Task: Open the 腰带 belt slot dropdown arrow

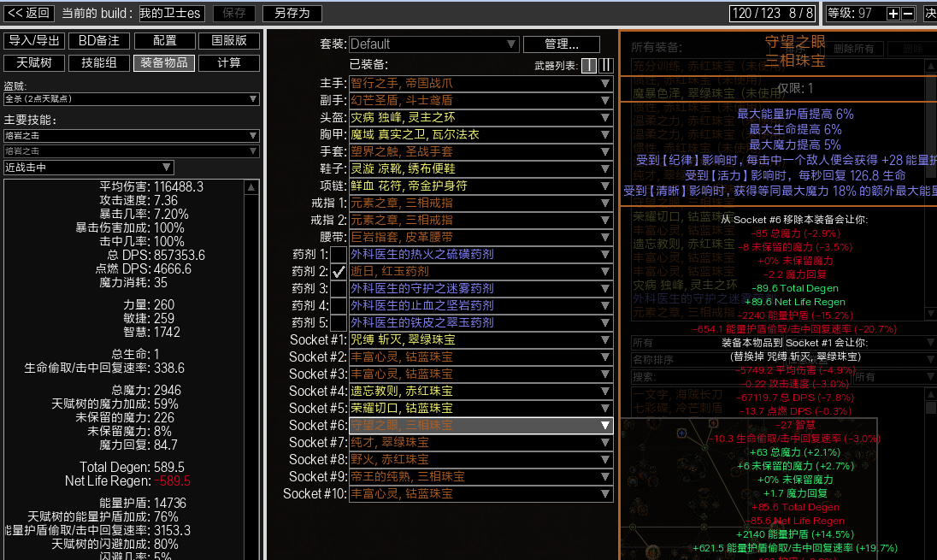Action: pyautogui.click(x=605, y=237)
